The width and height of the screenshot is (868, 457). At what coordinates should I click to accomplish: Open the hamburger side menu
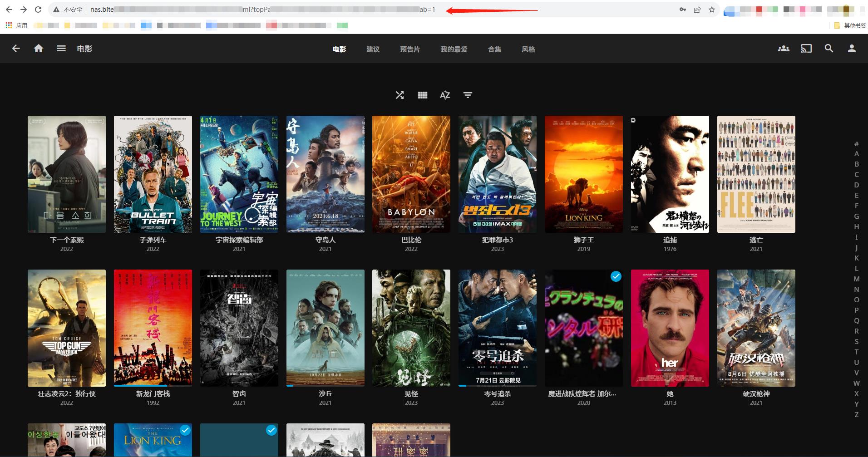[x=61, y=49]
